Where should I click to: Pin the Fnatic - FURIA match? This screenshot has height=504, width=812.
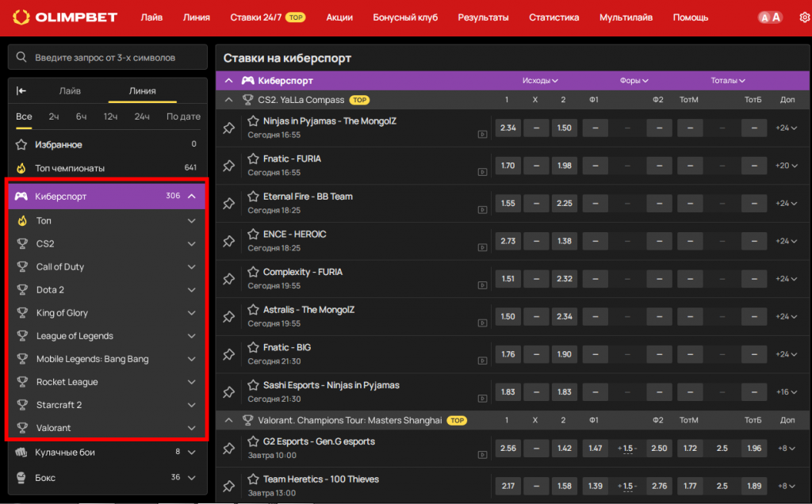[229, 166]
